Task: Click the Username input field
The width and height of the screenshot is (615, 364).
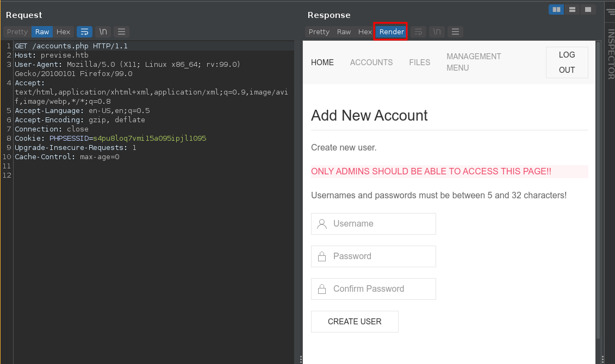Action: click(x=374, y=224)
